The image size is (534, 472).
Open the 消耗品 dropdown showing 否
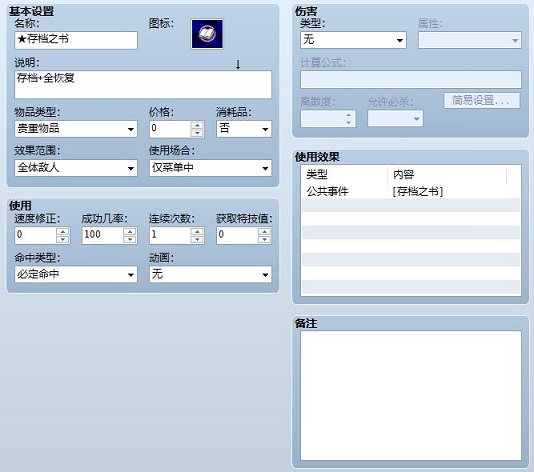click(244, 129)
